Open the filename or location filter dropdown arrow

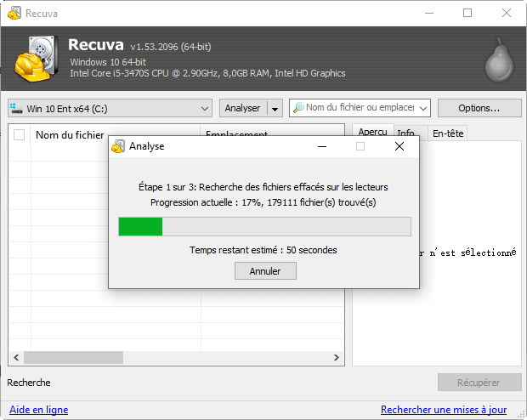tap(423, 108)
